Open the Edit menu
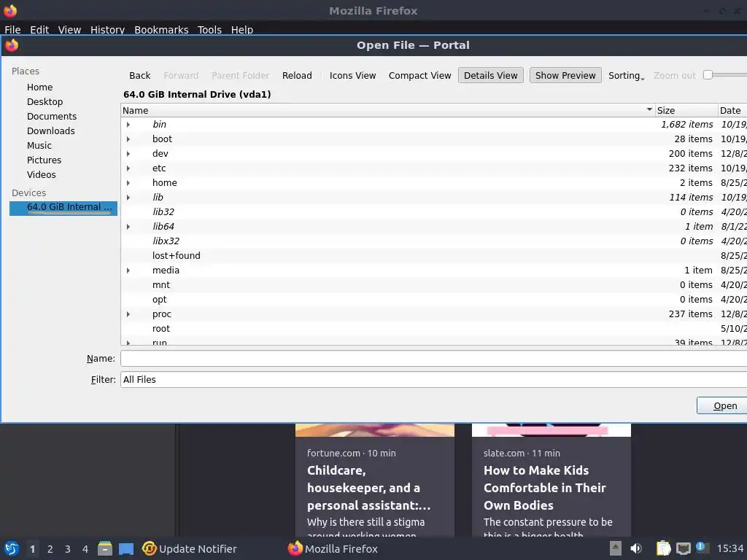The image size is (747, 560). (39, 29)
